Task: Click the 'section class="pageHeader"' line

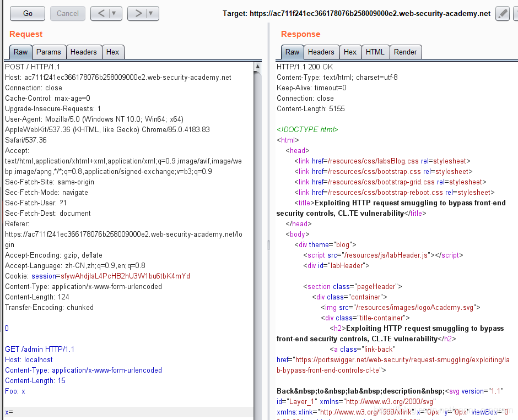Action: pos(353,286)
